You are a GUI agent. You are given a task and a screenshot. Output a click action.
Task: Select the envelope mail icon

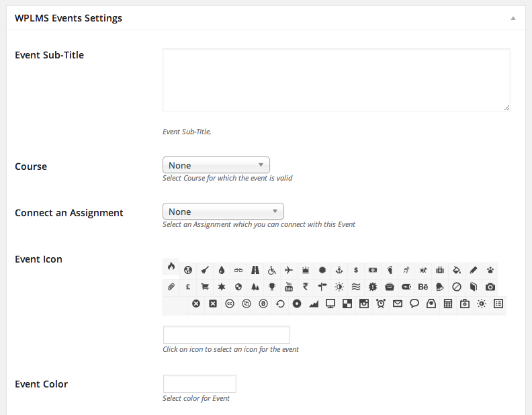point(397,304)
